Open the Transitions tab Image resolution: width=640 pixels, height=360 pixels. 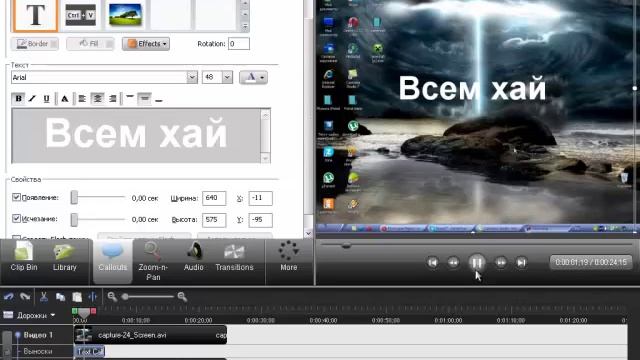tap(234, 257)
